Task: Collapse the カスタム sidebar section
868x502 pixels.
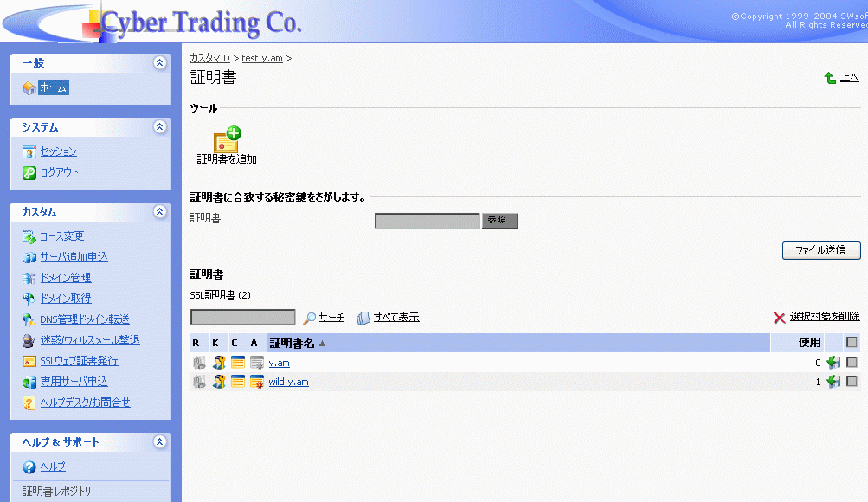Action: (159, 212)
